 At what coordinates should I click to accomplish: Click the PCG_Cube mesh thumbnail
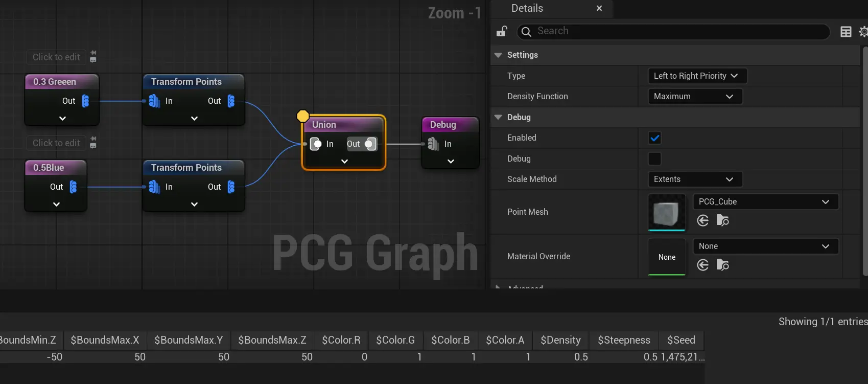[x=667, y=212]
